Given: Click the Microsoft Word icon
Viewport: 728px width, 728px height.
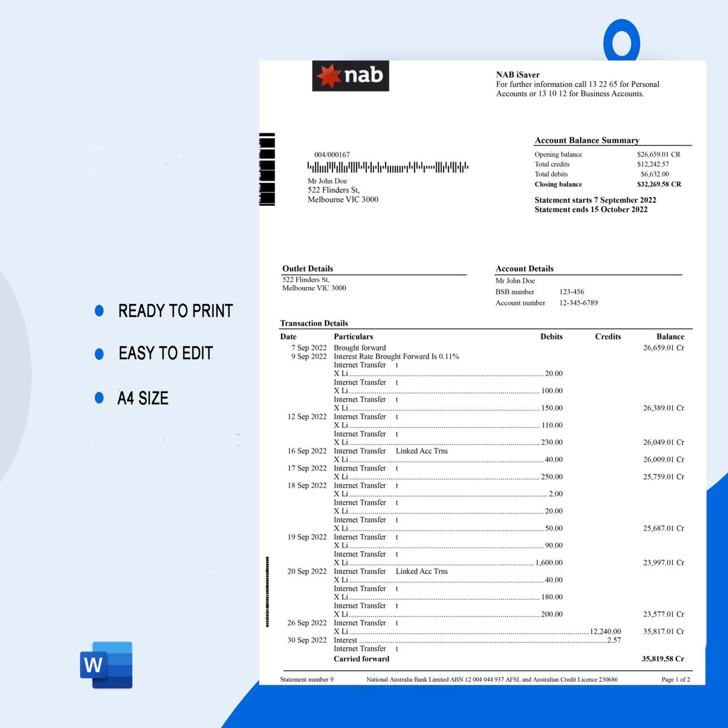Looking at the screenshot, I should 106,665.
